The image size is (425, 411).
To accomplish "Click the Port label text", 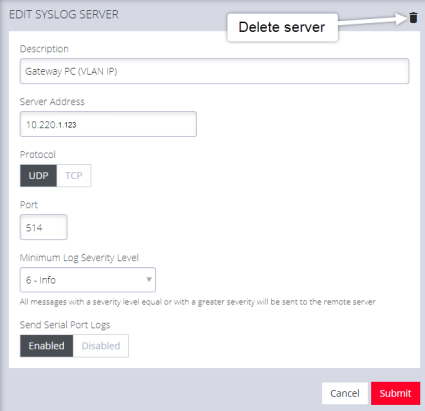I will coord(29,205).
